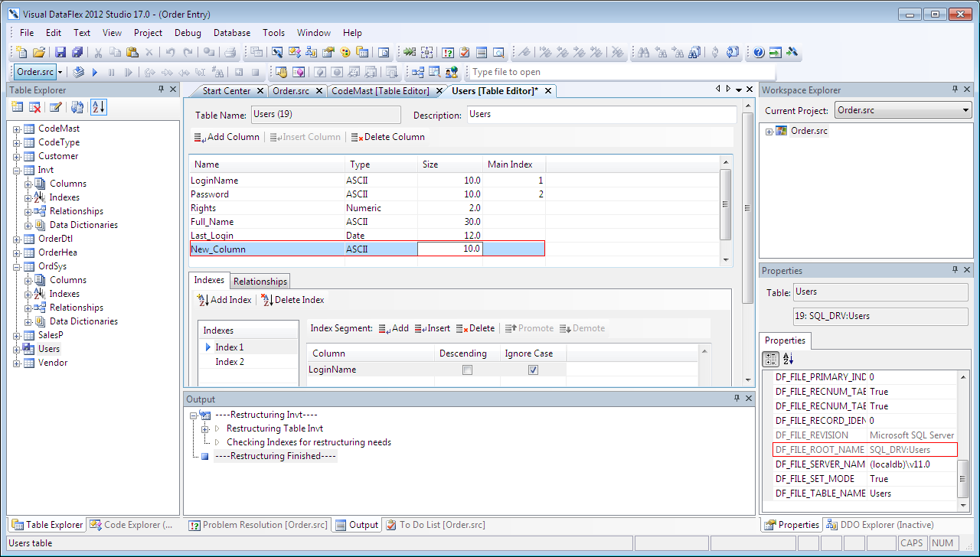This screenshot has width=980, height=557.
Task: Click the blue Help question mark icon
Action: 758,53
